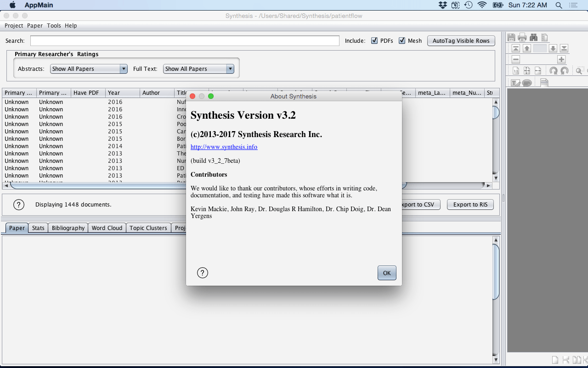Viewport: 588px width, 368px height.
Task: Save the PDF with the floppy disk icon
Action: click(511, 37)
